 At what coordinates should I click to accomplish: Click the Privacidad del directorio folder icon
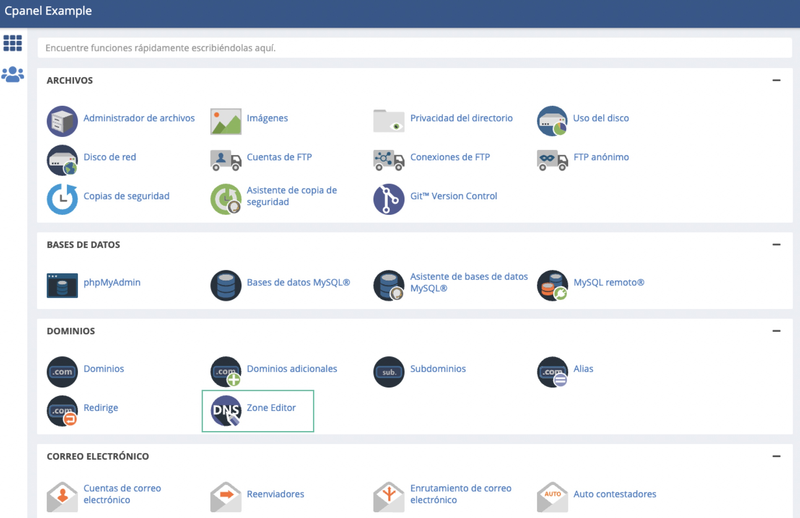click(389, 121)
